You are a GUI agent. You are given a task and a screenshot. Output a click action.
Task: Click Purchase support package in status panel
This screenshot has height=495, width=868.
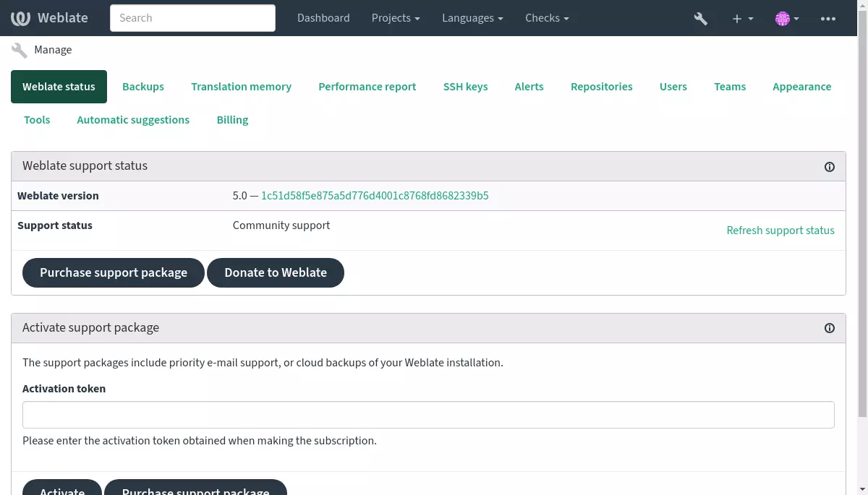pyautogui.click(x=114, y=272)
